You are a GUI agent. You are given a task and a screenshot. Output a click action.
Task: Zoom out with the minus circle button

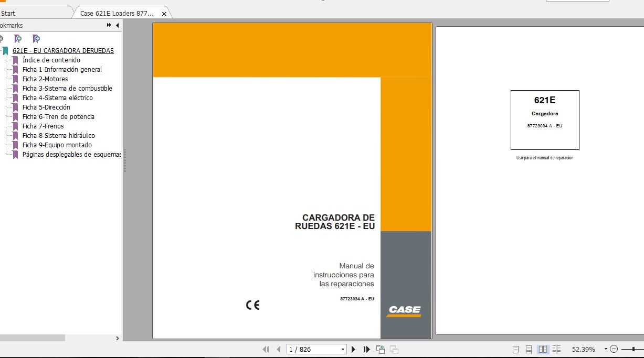click(x=614, y=349)
